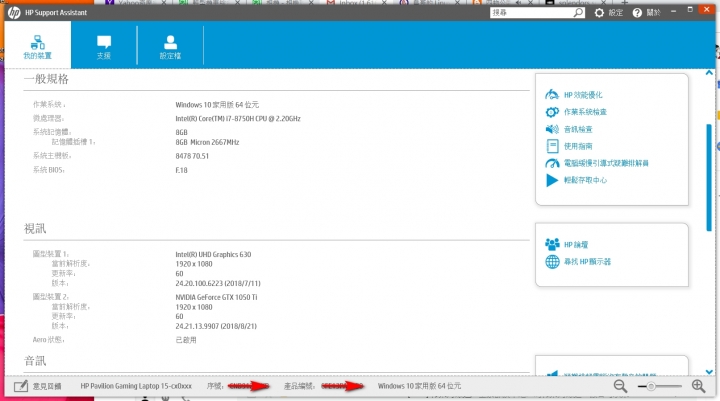Select Intel UHD Graphics 630 text
Screen dimensions: 720x401
(213, 254)
